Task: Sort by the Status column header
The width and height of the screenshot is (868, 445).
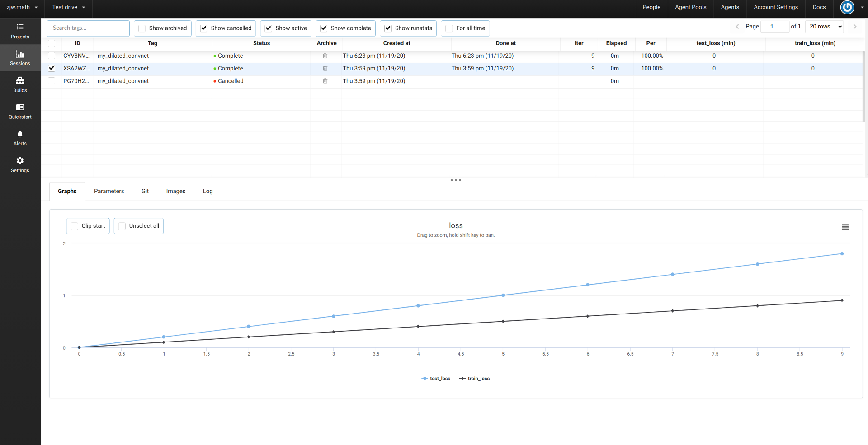Action: tap(261, 43)
